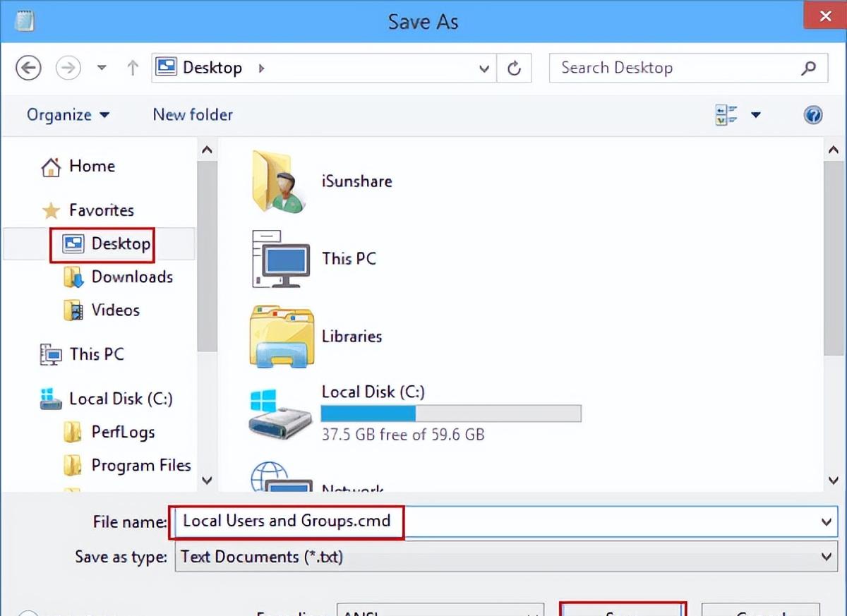Screen dimensions: 847x616
Task: Select Downloads in the navigation pane
Action: 132,277
